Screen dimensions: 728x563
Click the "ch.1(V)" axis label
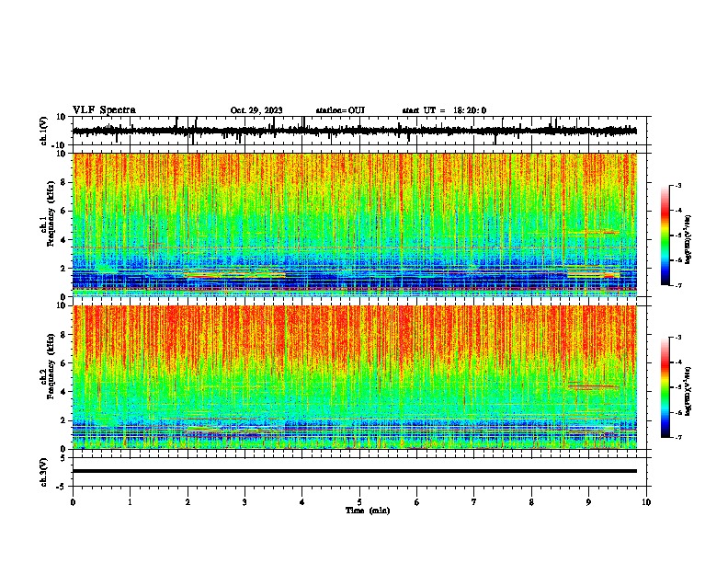click(44, 131)
